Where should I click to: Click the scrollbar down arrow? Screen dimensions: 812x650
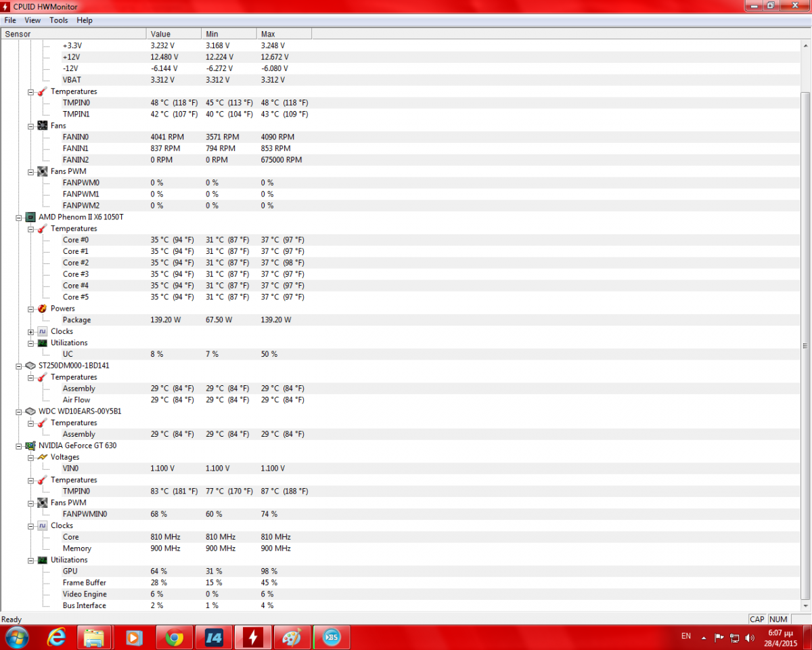[805, 606]
